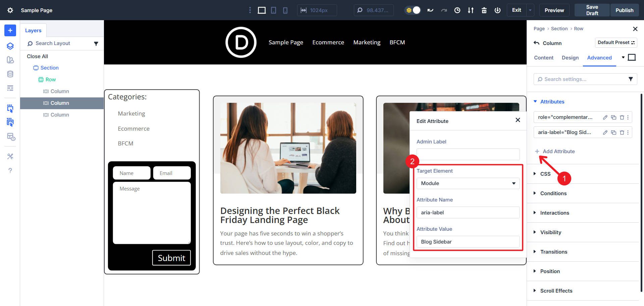This screenshot has width=644, height=306.
Task: Switch to the Design tab
Action: (570, 58)
